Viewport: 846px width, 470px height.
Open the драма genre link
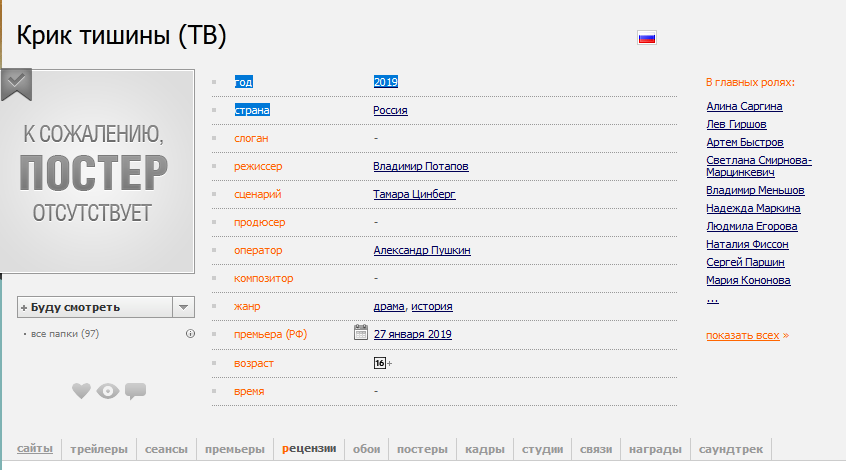pyautogui.click(x=389, y=306)
